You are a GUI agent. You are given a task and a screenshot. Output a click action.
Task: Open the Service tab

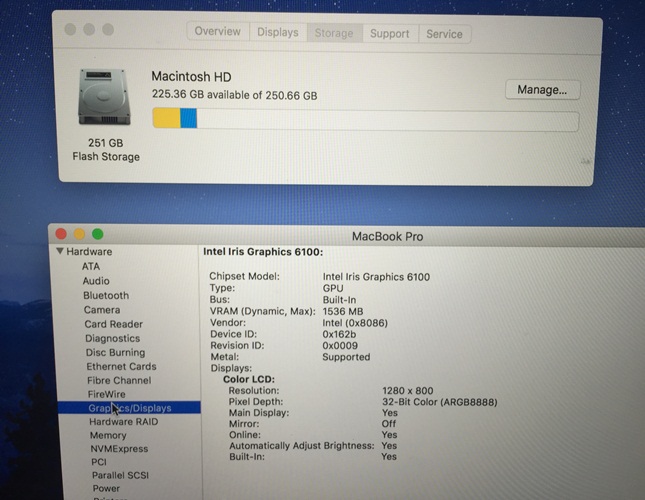[x=444, y=34]
